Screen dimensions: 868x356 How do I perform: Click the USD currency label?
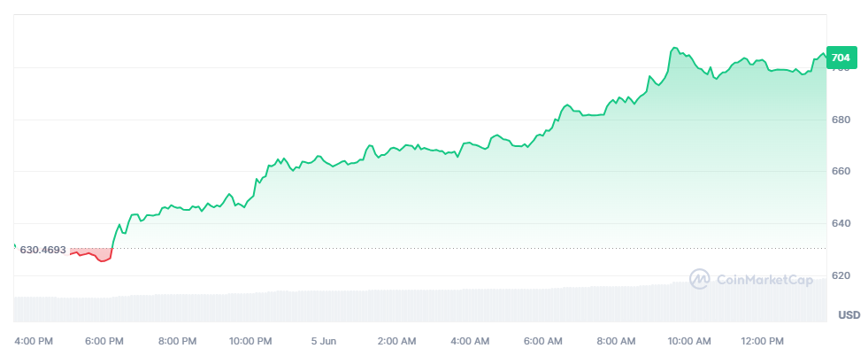(849, 315)
